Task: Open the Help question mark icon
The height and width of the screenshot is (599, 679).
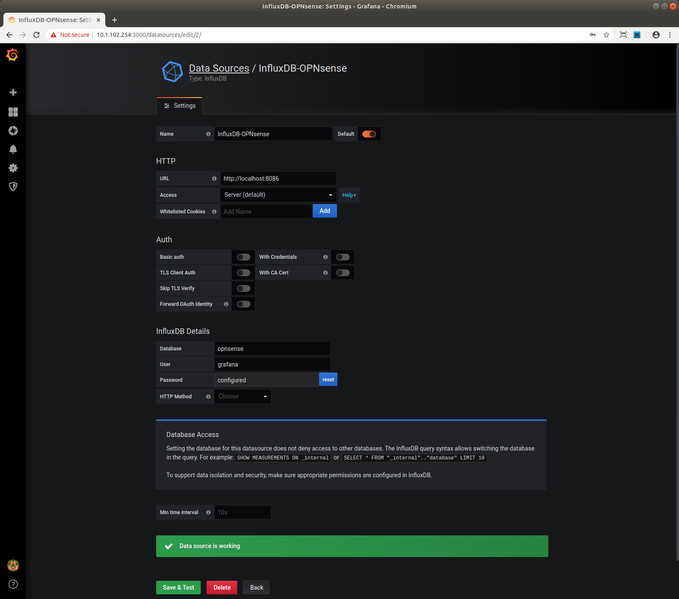Action: click(13, 584)
